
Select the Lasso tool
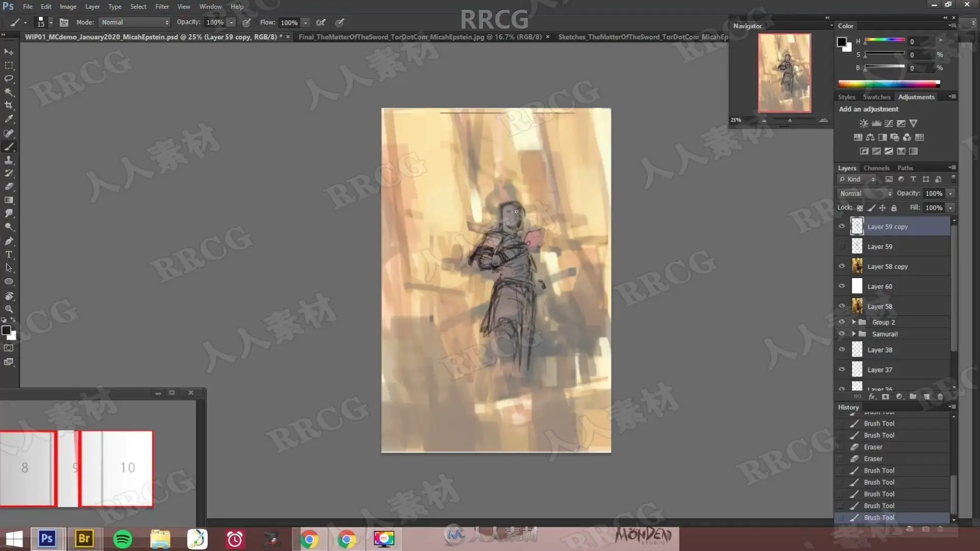(x=9, y=79)
